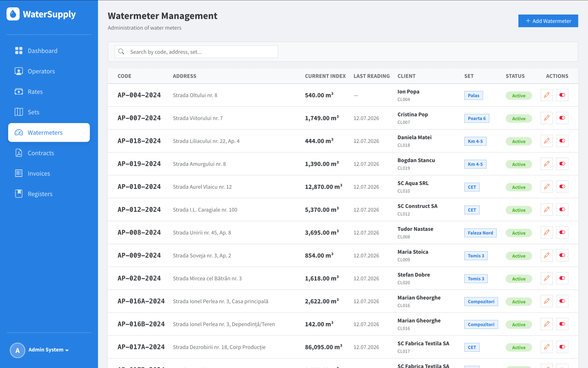This screenshot has width=588, height=368.
Task: Click client name SC Aqua SRL
Action: pos(413,183)
